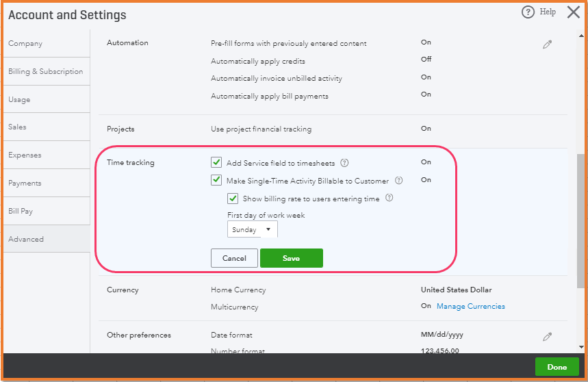Click help icon beside Make Single-Time Activity Billable
This screenshot has width=588, height=382.
click(x=398, y=181)
